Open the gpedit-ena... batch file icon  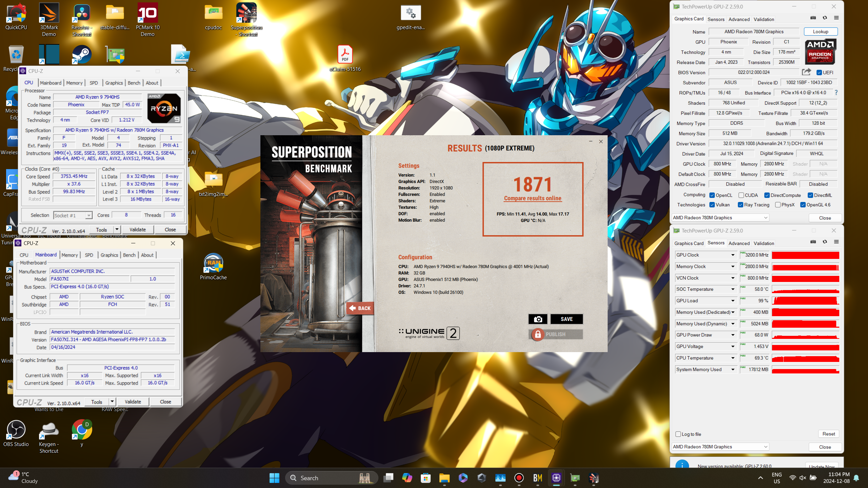411,17
